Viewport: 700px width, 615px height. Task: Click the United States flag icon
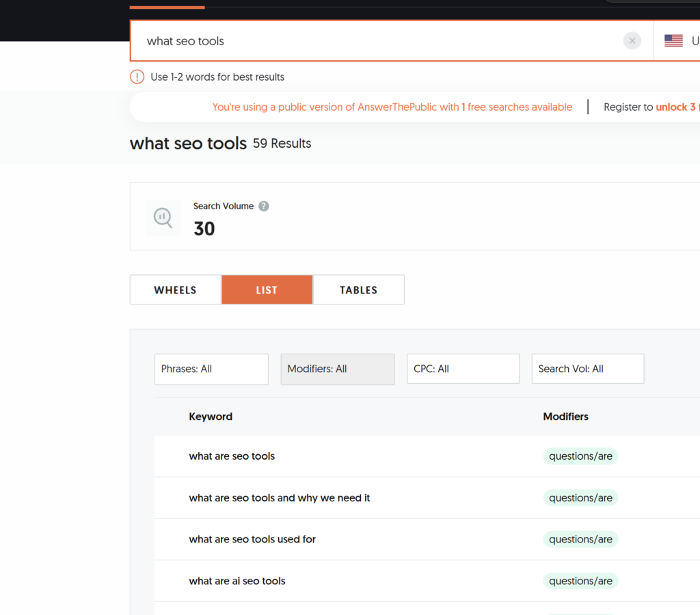[673, 41]
